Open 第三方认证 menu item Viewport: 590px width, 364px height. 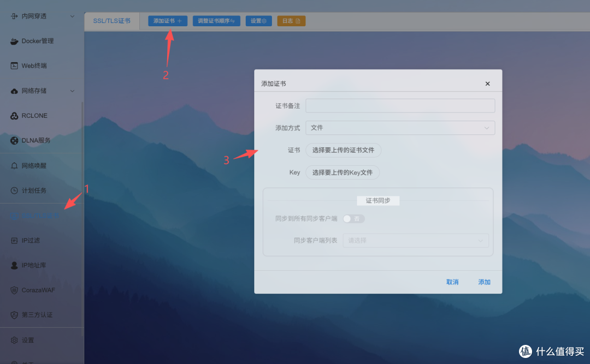37,315
